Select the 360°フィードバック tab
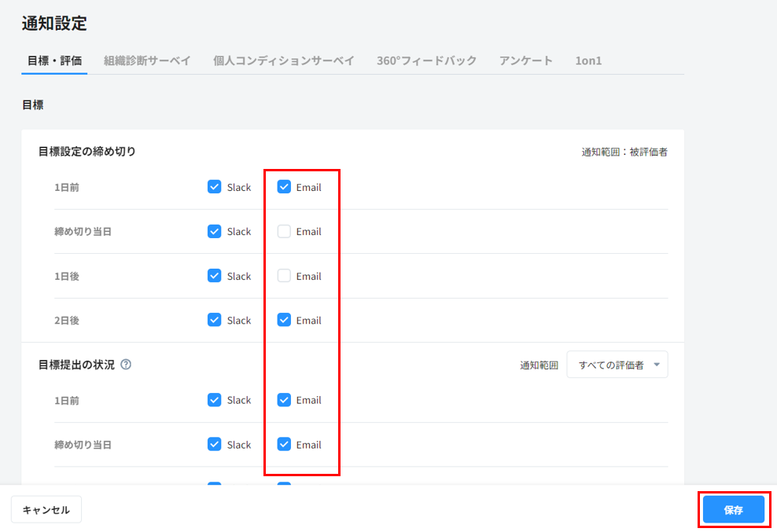This screenshot has width=777, height=532. point(426,61)
